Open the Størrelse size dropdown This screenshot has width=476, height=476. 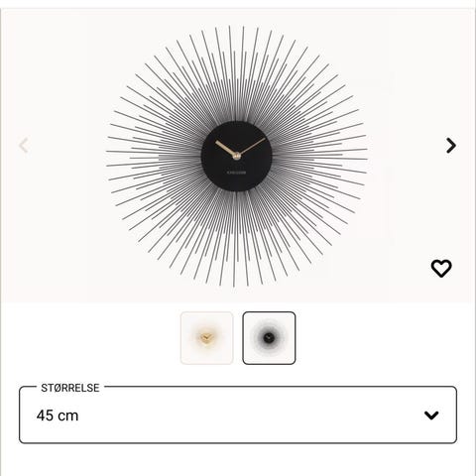(238, 415)
